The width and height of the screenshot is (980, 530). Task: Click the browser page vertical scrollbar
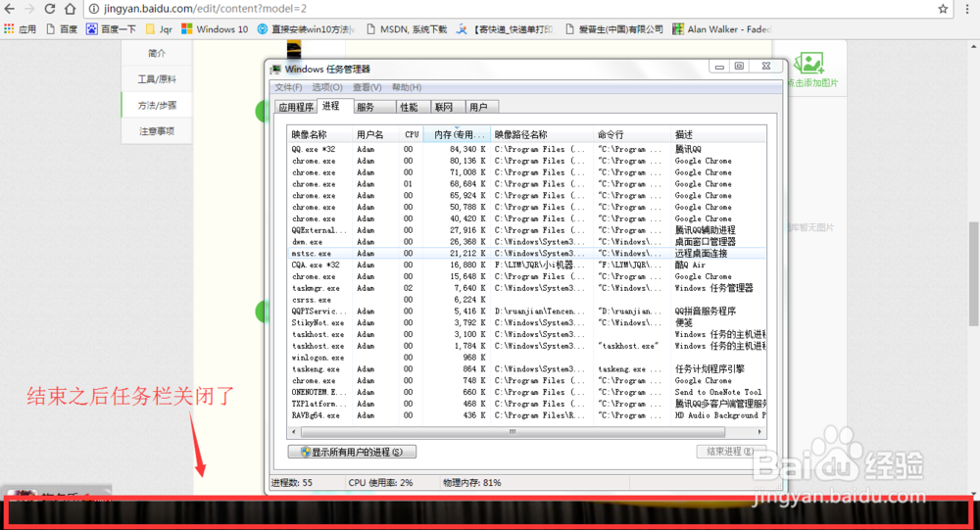974,273
